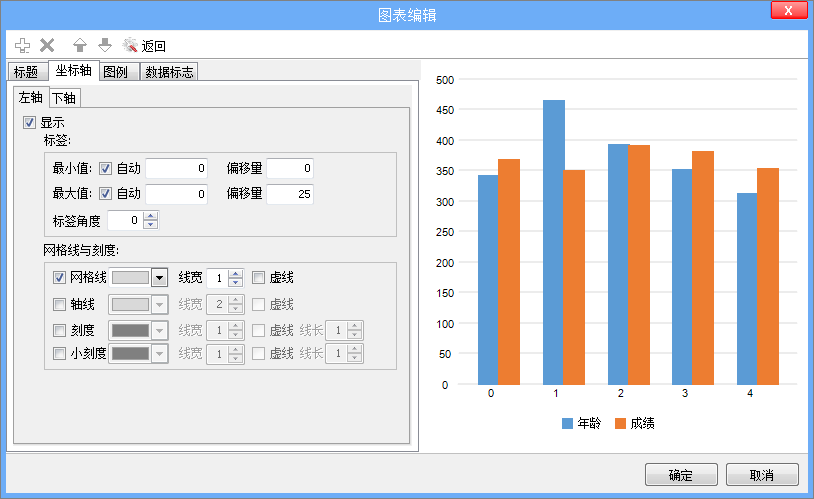Screen dimensions: 814x499
Task: Click the 虚线 checkbox in 小刻度 row
Action: point(259,354)
